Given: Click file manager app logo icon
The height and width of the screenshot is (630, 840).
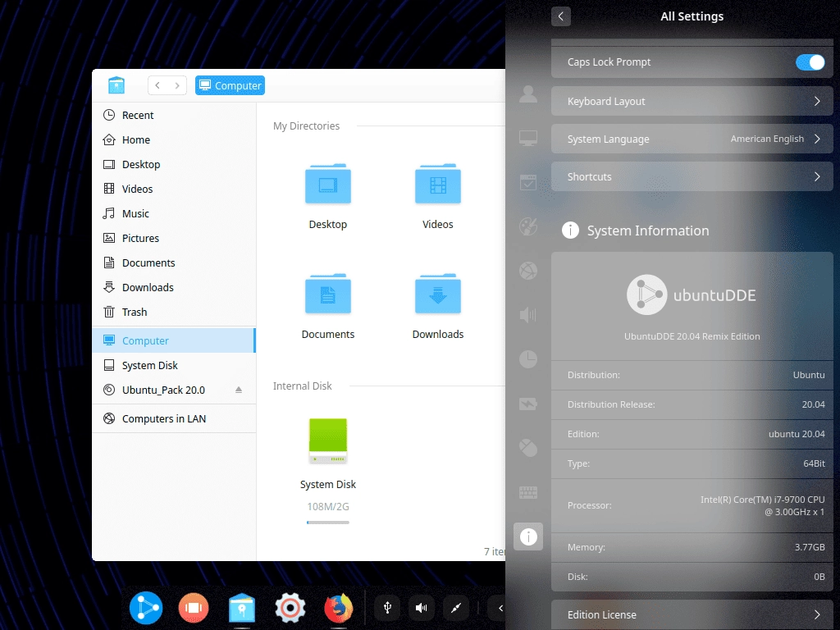Looking at the screenshot, I should 116,85.
